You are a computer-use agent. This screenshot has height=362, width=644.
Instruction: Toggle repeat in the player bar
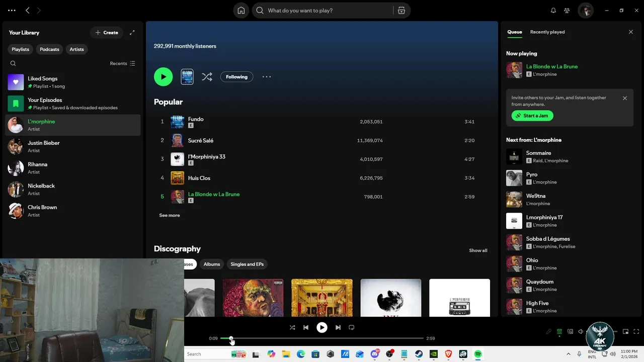[x=352, y=327]
